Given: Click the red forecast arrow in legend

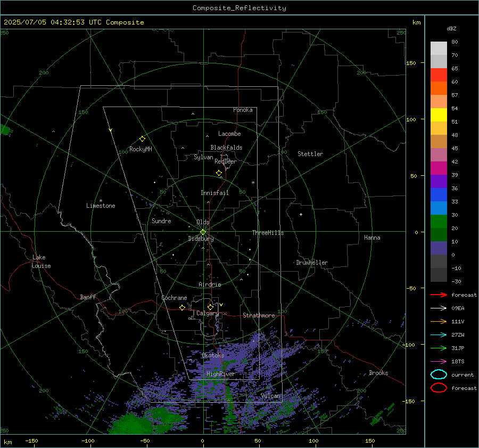Looking at the screenshot, I should click(439, 295).
